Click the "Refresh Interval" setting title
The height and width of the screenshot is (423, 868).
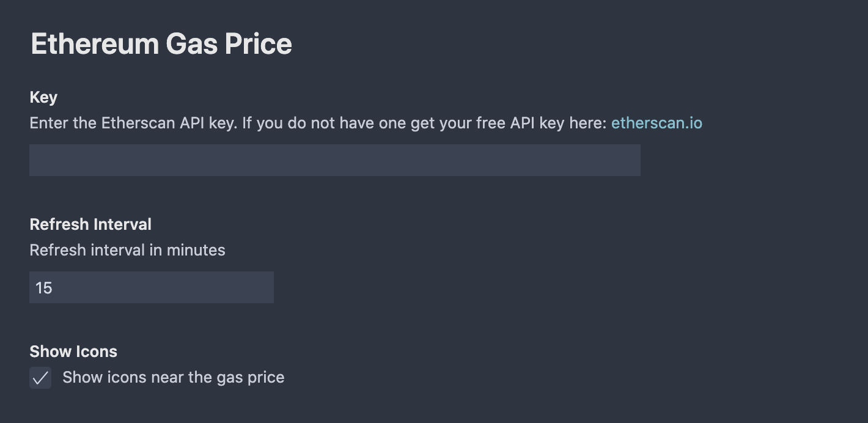click(90, 224)
